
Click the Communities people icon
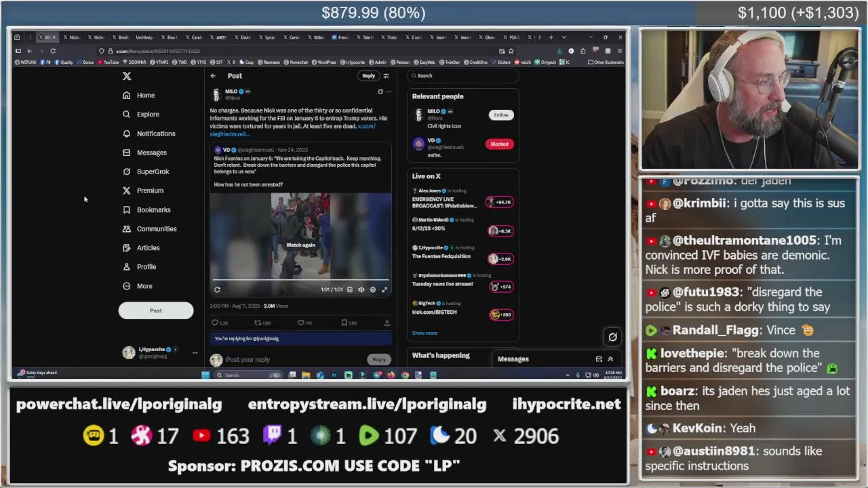(x=127, y=229)
